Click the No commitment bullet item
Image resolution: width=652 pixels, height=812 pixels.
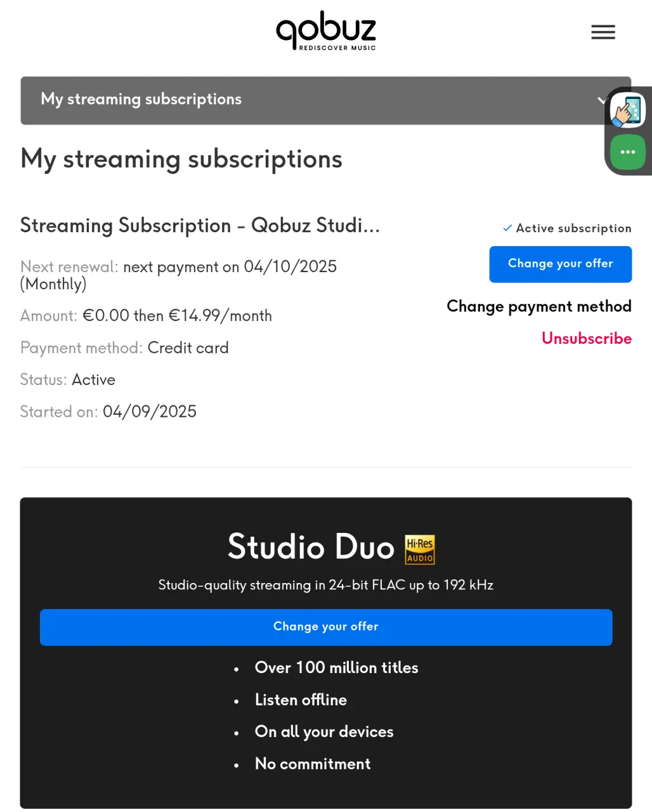pos(313,764)
